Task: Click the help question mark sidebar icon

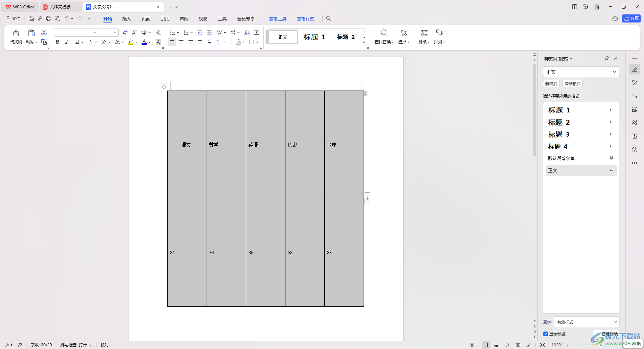Action: [635, 150]
